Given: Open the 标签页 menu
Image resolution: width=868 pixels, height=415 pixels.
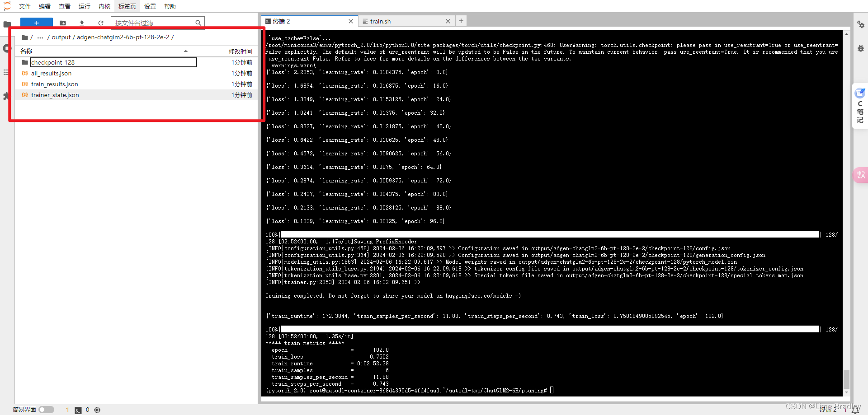Looking at the screenshot, I should click(x=127, y=6).
